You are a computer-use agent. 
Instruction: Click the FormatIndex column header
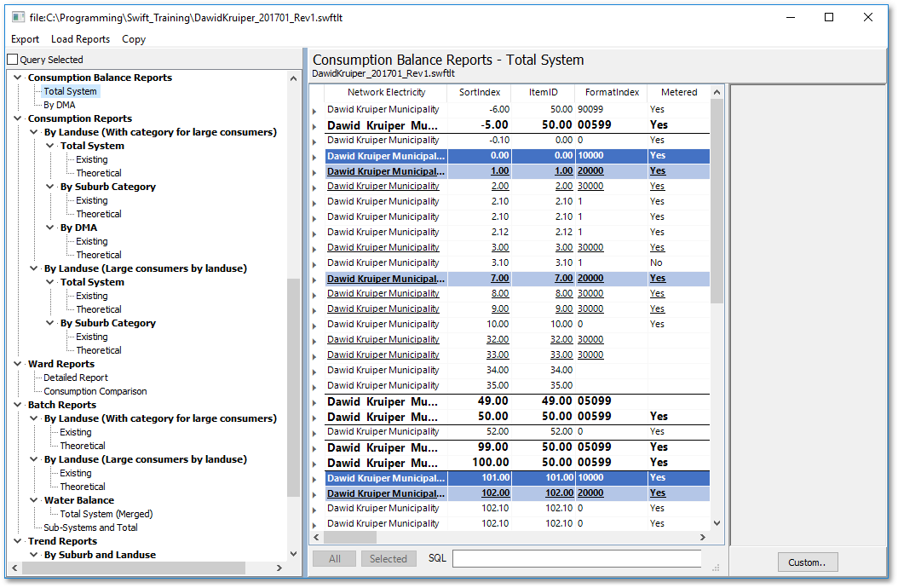[612, 92]
